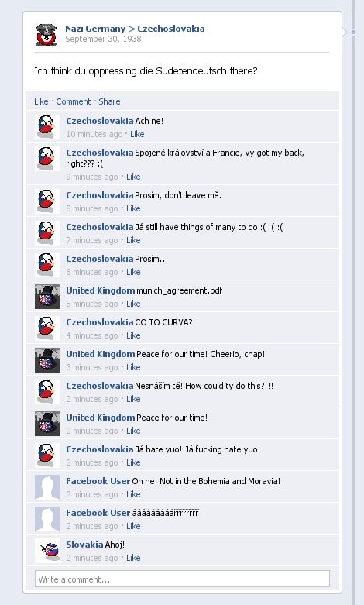Image resolution: width=364 pixels, height=605 pixels.
Task: Click the Nazi Germany profile avatar icon
Action: coord(46,35)
